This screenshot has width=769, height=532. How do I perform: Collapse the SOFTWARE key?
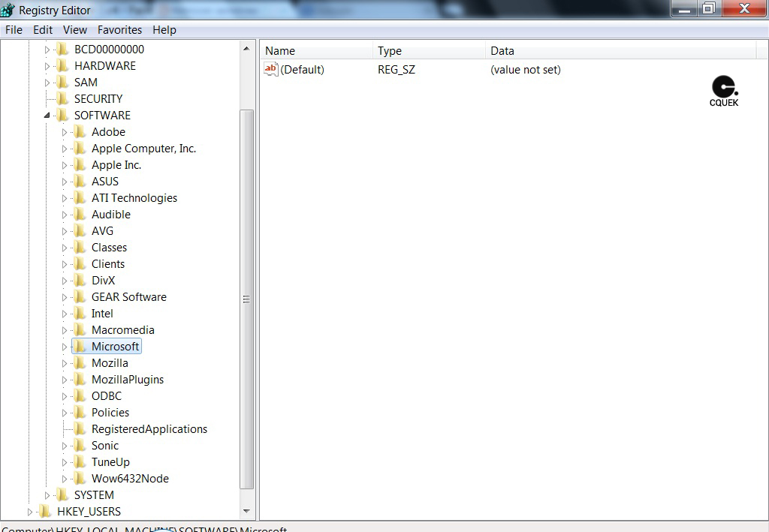47,116
